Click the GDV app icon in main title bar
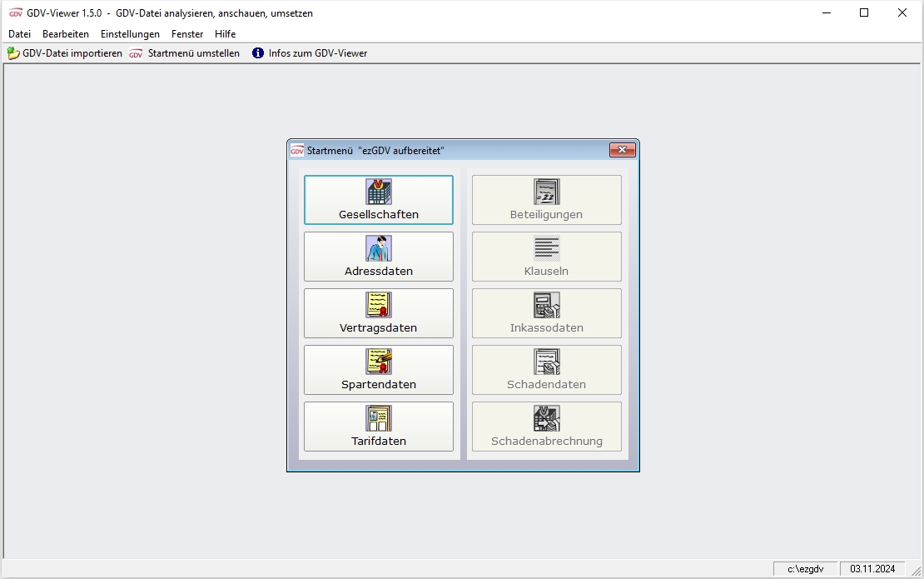The width and height of the screenshot is (924, 579). (x=16, y=13)
